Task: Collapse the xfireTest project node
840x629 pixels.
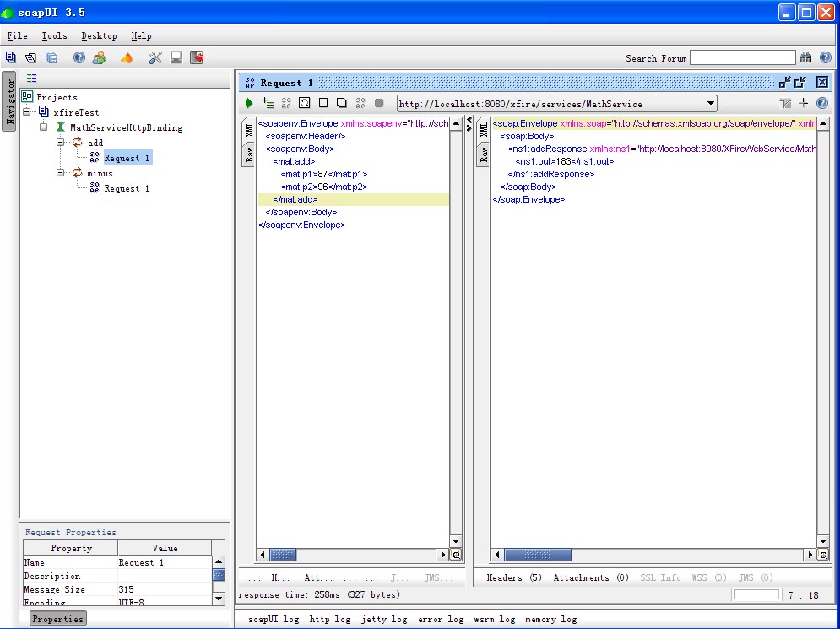Action: [x=27, y=112]
